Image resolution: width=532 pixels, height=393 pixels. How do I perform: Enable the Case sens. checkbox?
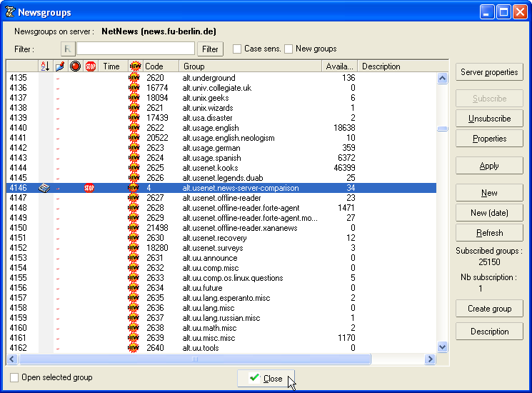pyautogui.click(x=237, y=49)
